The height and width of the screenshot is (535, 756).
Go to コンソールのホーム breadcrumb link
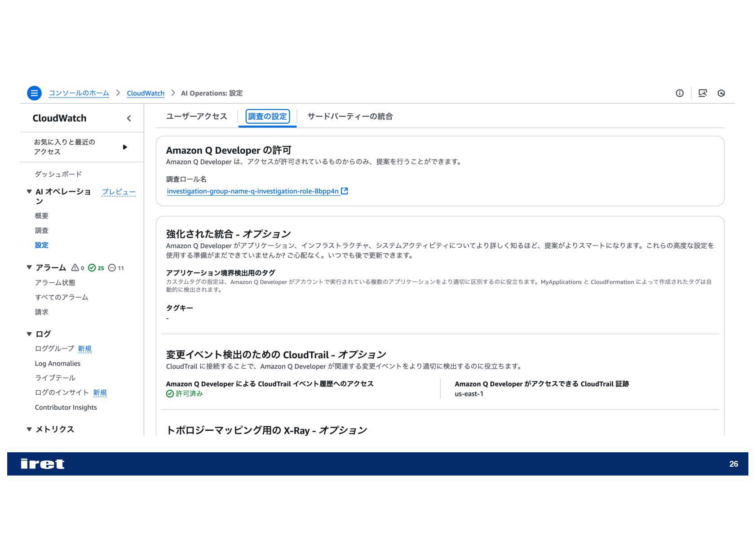[x=79, y=93]
